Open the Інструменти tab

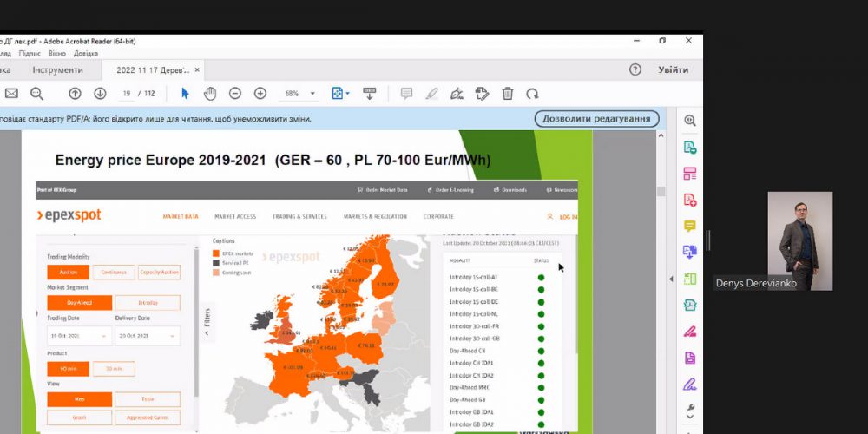[58, 69]
